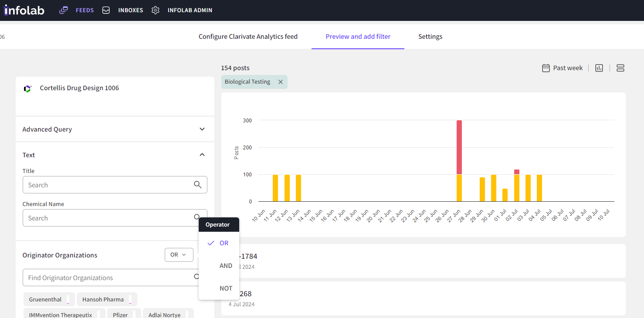Click the Hansoh Pharma organization chip
Viewport: 644px width, 318px height.
[x=103, y=299]
